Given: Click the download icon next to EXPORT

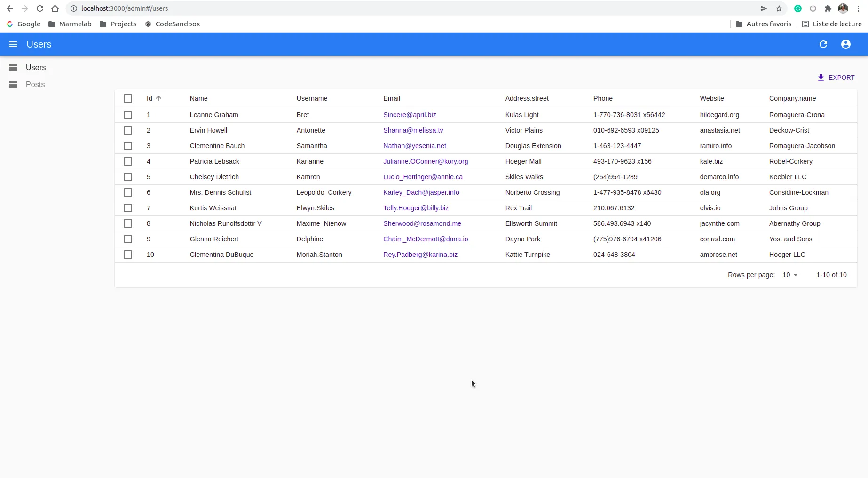Looking at the screenshot, I should (821, 77).
